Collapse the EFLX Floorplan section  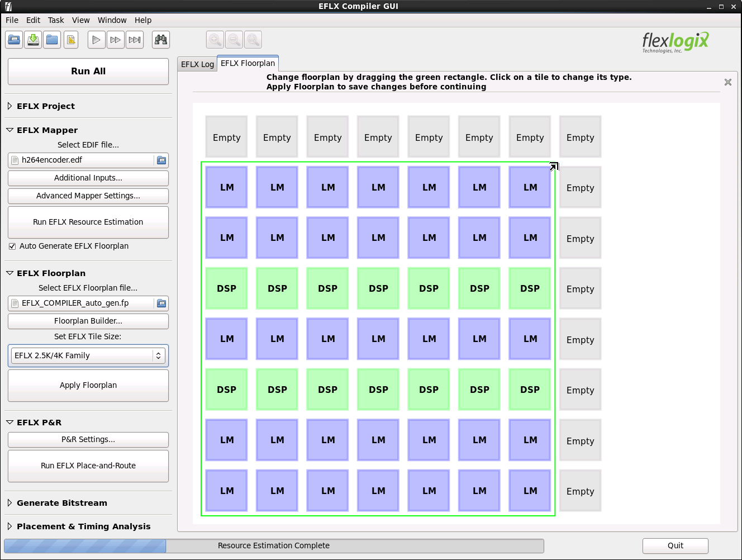click(9, 273)
